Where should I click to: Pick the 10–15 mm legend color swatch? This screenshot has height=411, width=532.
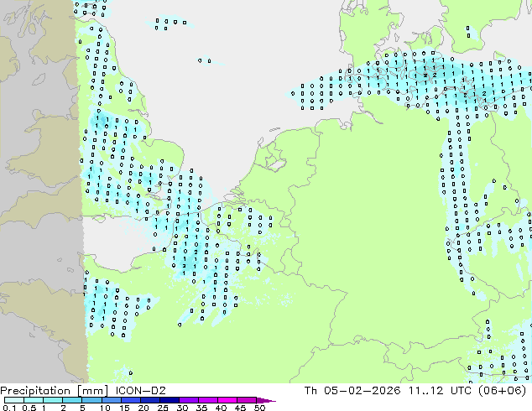pos(111,400)
